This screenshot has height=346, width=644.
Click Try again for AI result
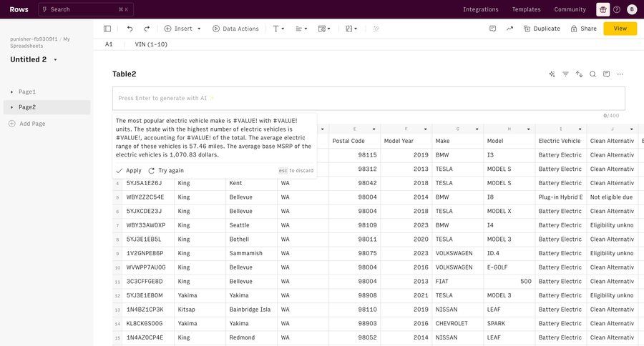point(166,170)
